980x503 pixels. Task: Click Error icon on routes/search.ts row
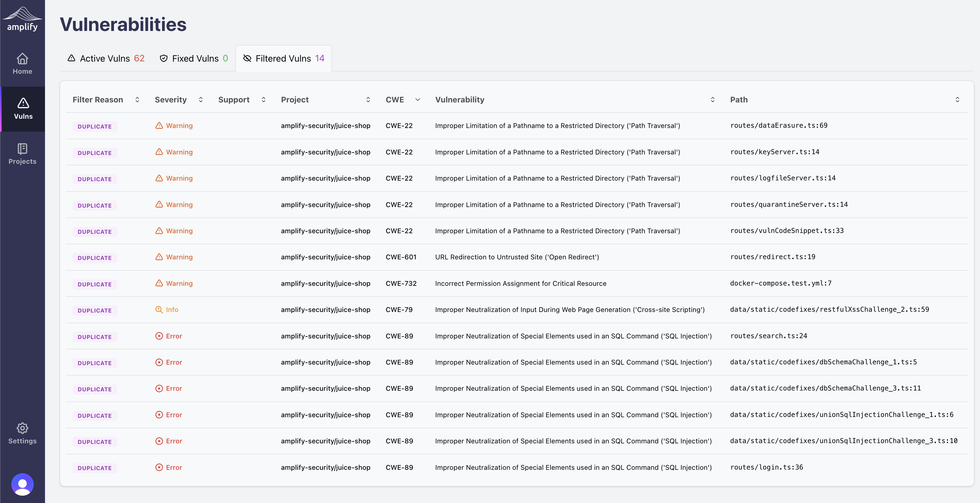pyautogui.click(x=159, y=336)
